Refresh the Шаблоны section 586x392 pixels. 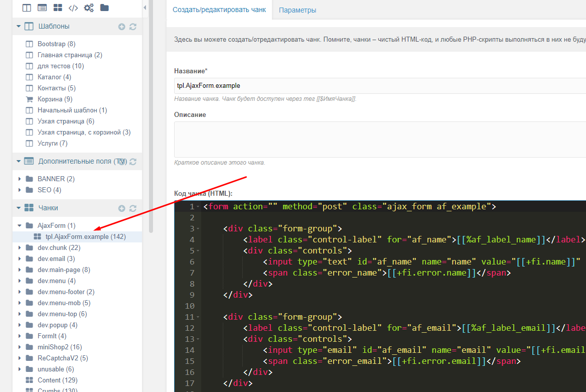(x=132, y=27)
